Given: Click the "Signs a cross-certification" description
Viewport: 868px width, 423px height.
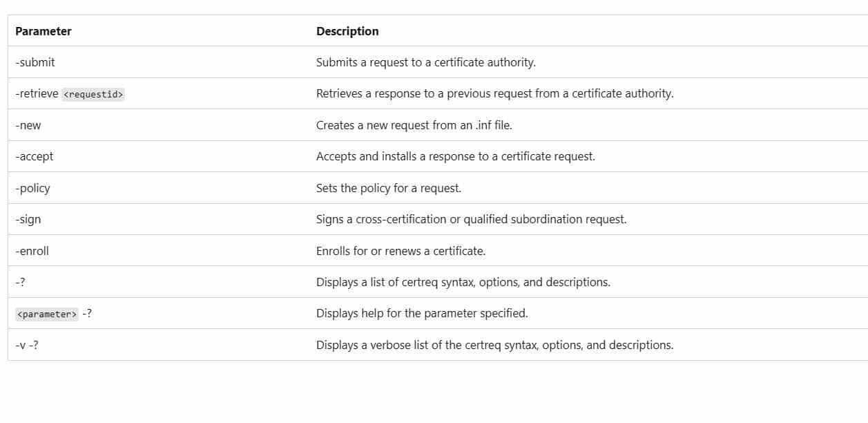Looking at the screenshot, I should pyautogui.click(x=471, y=219).
